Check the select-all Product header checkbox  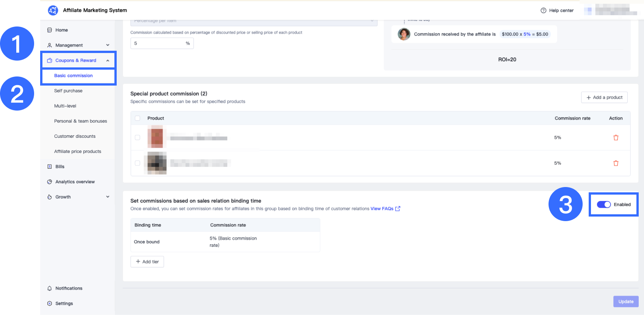click(x=138, y=118)
